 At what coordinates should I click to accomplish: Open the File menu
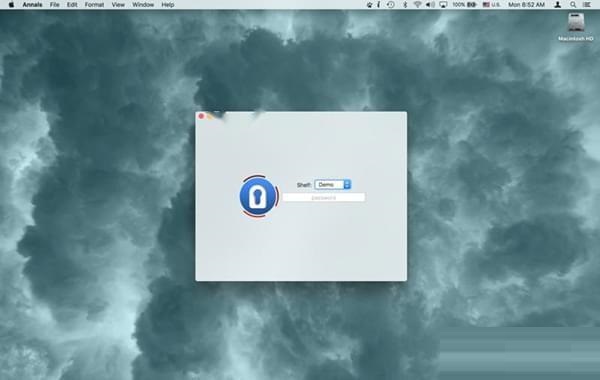[x=55, y=5]
